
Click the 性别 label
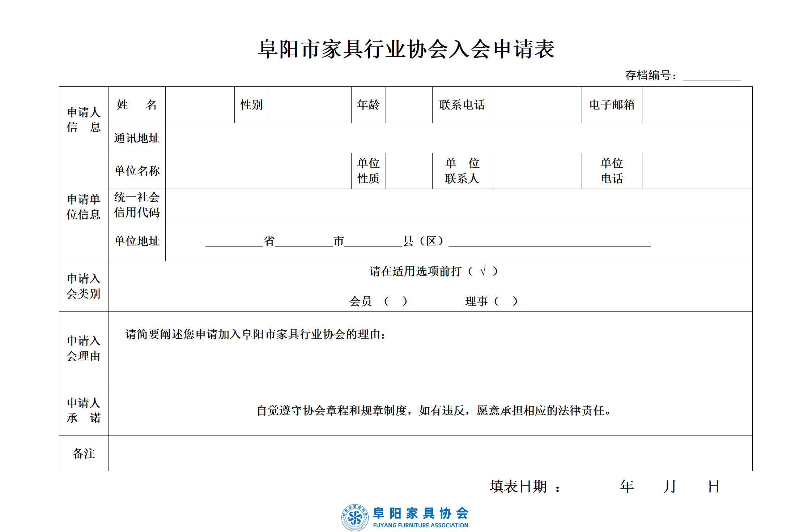click(252, 105)
